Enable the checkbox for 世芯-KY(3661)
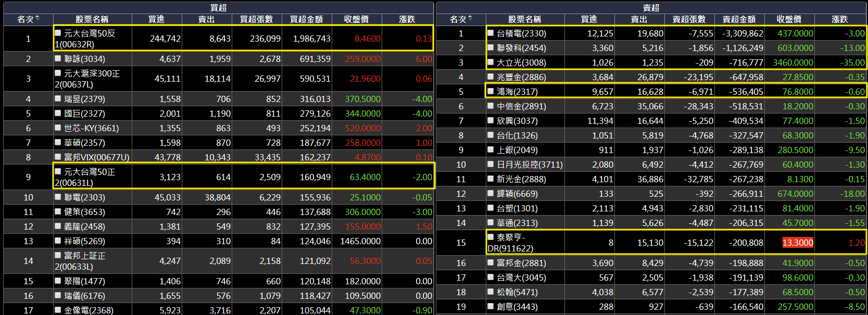This screenshot has width=868, height=315. [58, 128]
